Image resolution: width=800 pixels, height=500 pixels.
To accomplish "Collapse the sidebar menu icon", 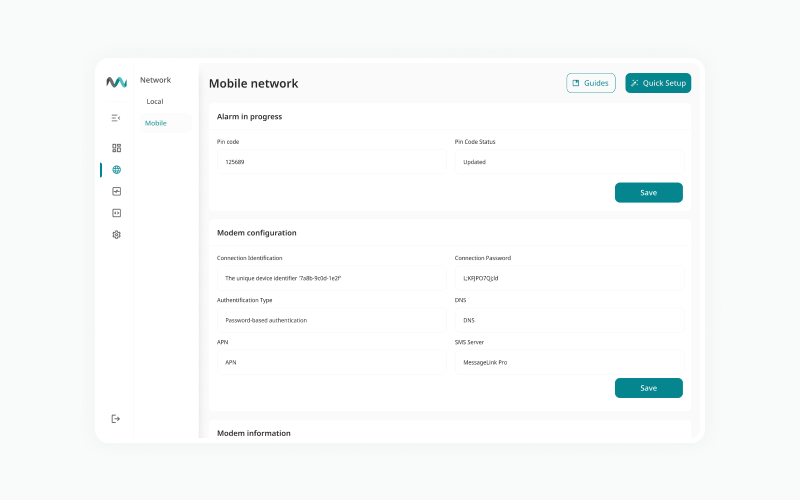I will [x=116, y=118].
